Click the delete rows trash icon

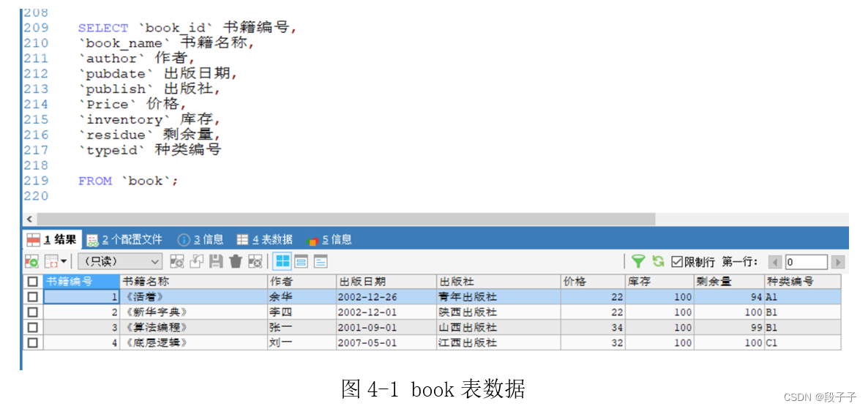pyautogui.click(x=236, y=261)
